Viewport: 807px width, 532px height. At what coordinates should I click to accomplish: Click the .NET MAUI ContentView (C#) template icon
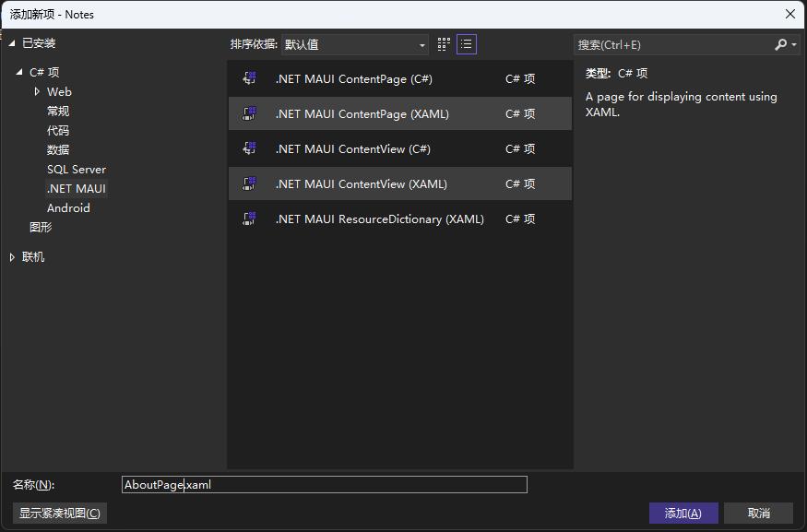(x=250, y=148)
